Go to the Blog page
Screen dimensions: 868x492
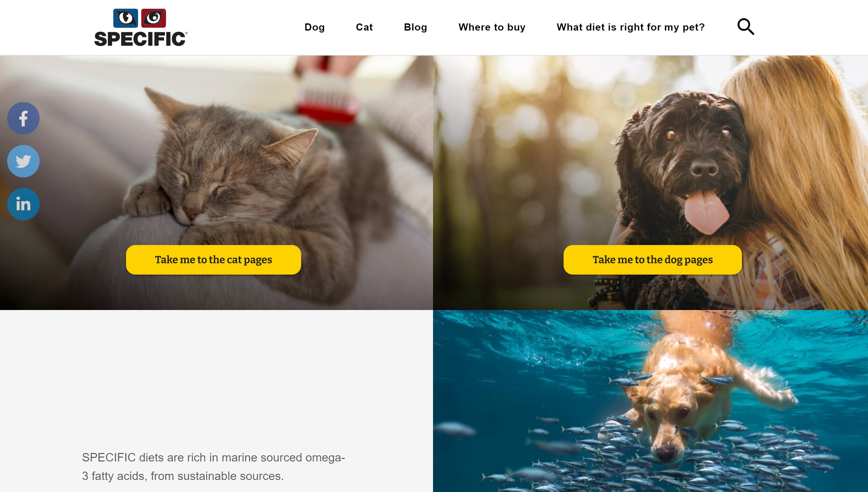415,27
